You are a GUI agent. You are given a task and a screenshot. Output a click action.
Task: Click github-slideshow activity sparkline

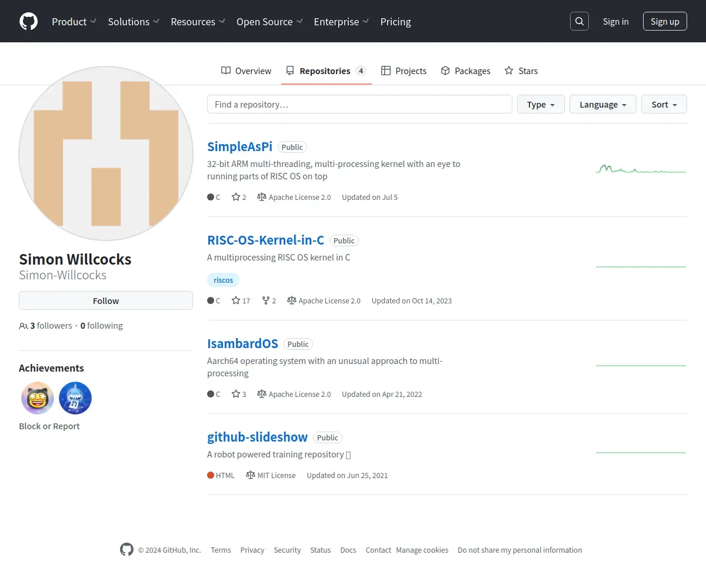[x=641, y=452]
